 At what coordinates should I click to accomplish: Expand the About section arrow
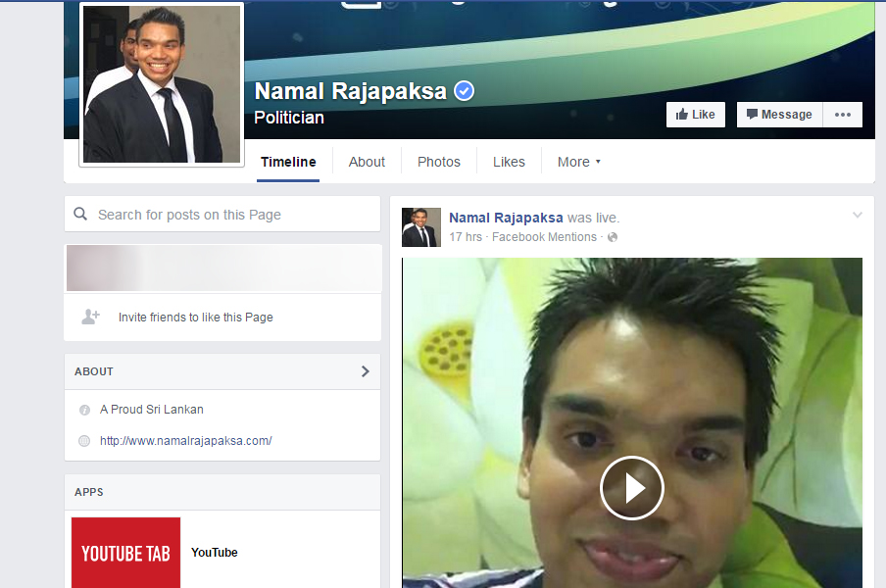365,371
